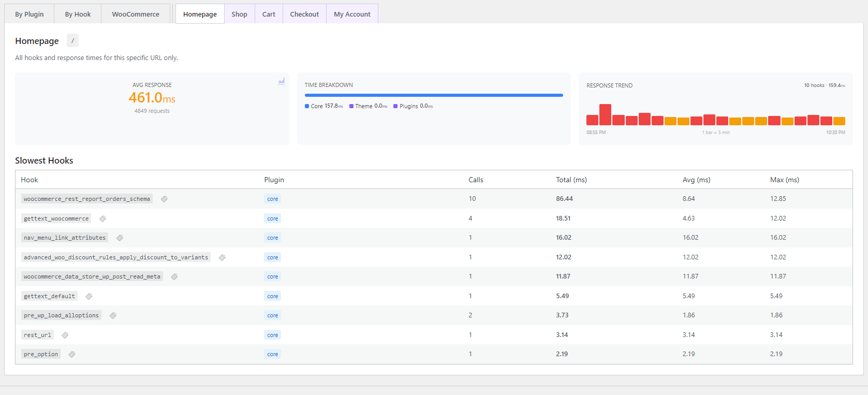Click calls value 4 for gettext_woocommerce

click(x=470, y=218)
